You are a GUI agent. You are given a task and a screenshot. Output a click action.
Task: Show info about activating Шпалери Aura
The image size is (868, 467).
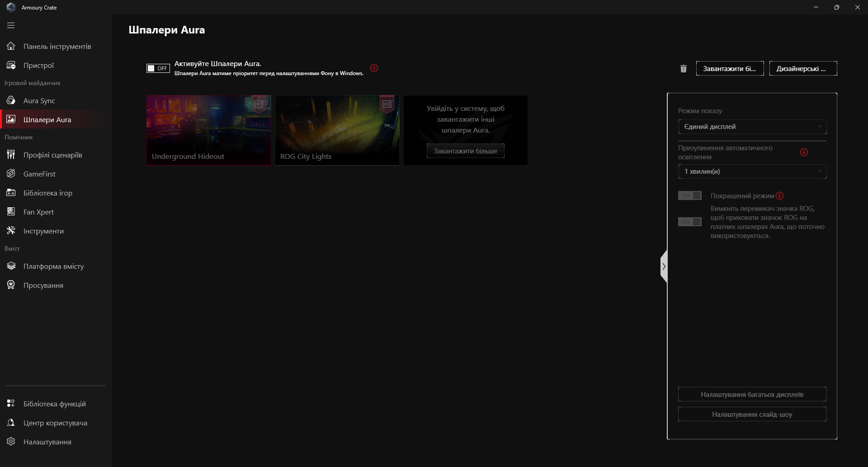click(x=374, y=68)
